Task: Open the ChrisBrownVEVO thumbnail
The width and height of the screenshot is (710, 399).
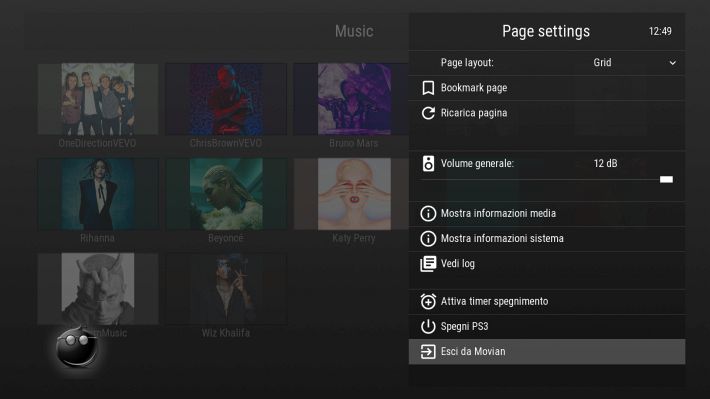Action: (225, 99)
